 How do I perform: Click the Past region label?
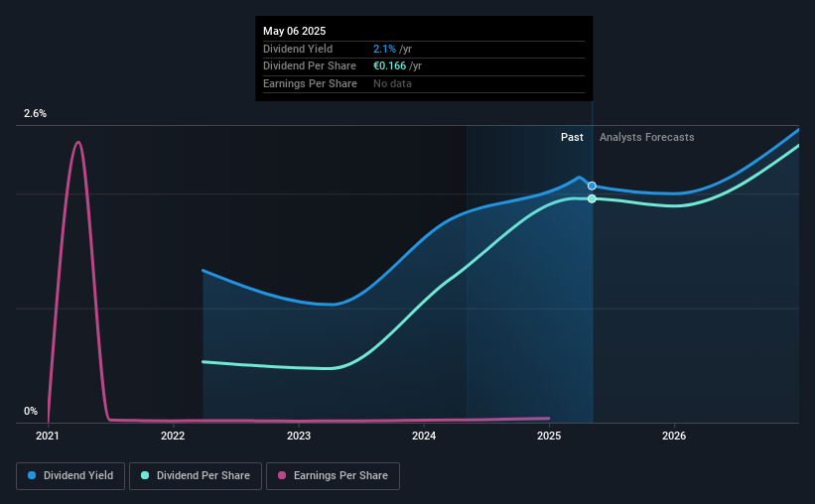point(572,137)
